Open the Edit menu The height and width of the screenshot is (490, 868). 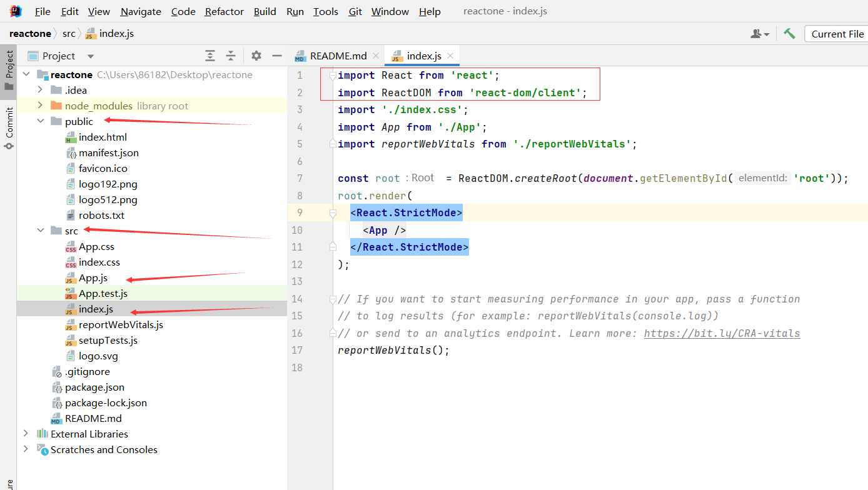pyautogui.click(x=70, y=11)
